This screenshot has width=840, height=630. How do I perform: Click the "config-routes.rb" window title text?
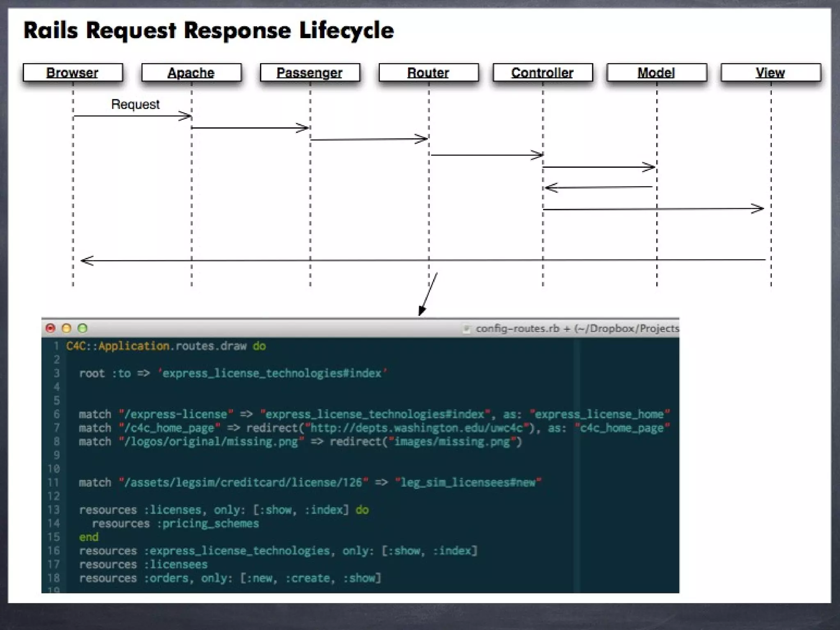518,329
